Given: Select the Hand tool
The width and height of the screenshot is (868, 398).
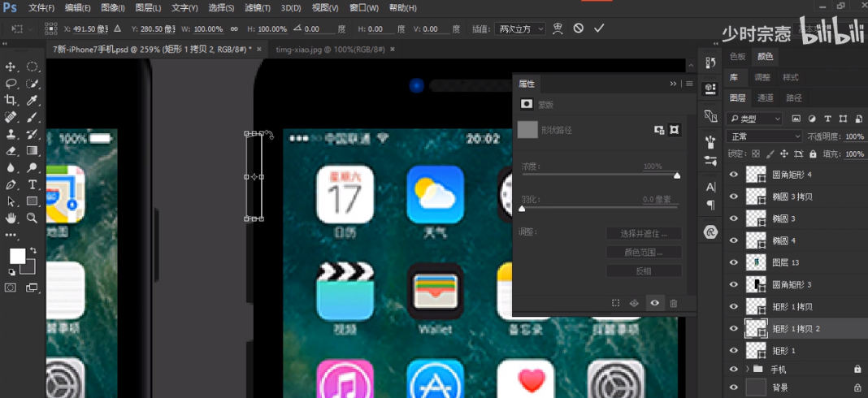Looking at the screenshot, I should pos(10,218).
